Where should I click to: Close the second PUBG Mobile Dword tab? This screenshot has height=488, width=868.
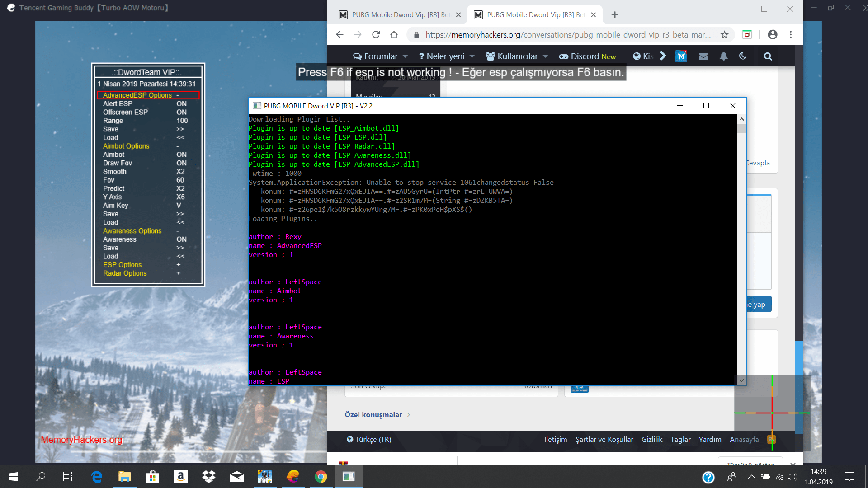(x=594, y=15)
